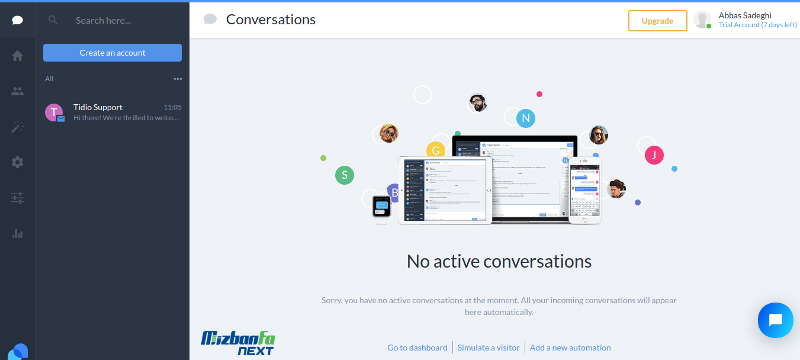Open the blue chat widget button
Viewport: 800px width, 360px height.
(775, 320)
